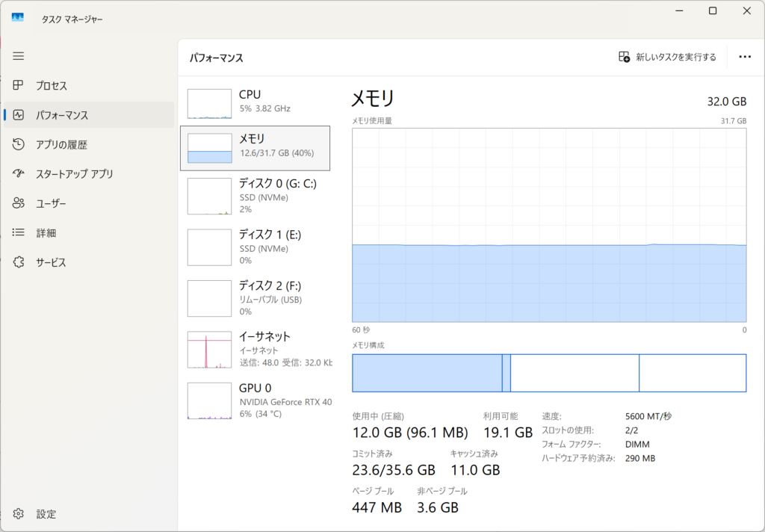The height and width of the screenshot is (532, 765).
Task: Click '12.6/31.7 GB (40%)' memory text
Action: pyautogui.click(x=276, y=152)
